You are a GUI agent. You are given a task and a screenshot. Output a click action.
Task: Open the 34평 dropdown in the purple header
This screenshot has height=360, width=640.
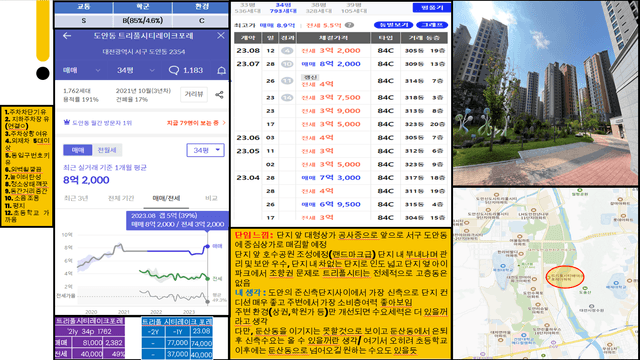tap(136, 70)
